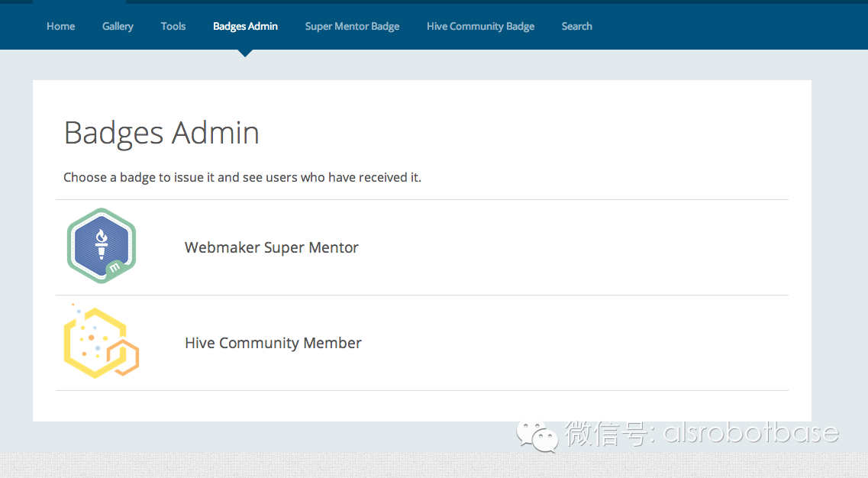The image size is (868, 478).
Task: Open the Tools menu item
Action: point(173,26)
